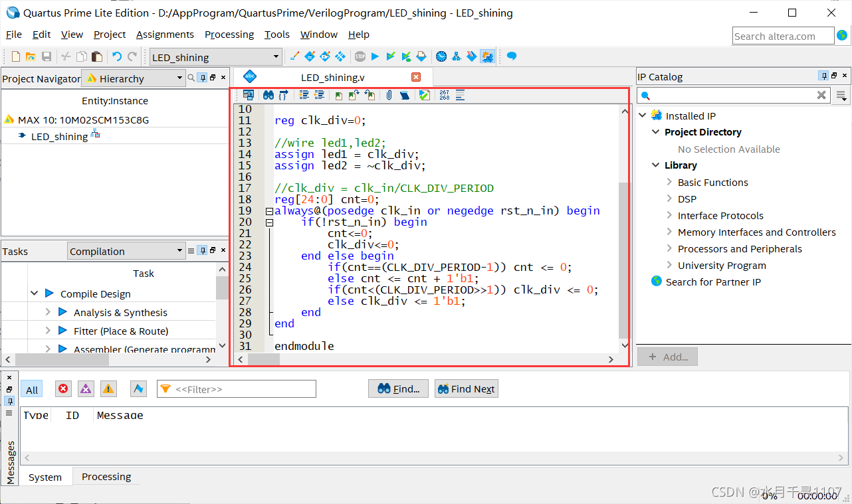Close the LED_shining.v editor tab
852x504 pixels.
[x=416, y=77]
